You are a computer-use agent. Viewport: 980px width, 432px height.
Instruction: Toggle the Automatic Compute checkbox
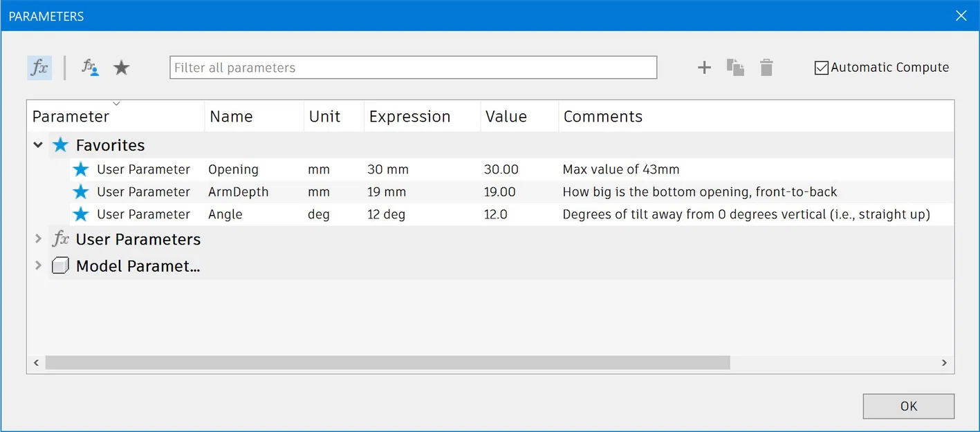(822, 68)
